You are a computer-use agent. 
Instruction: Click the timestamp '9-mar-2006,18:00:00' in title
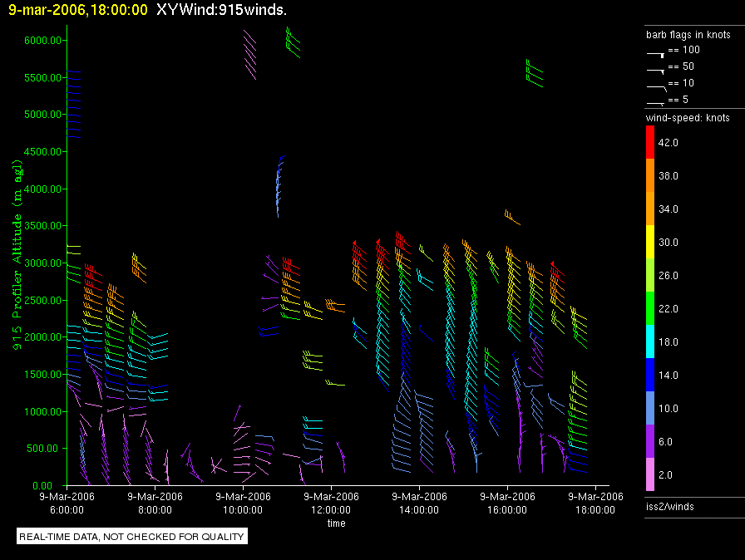78,10
